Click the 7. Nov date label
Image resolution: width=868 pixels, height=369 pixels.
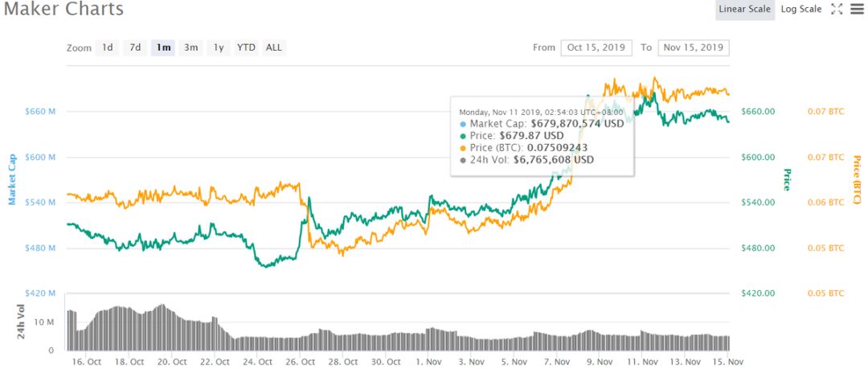559,362
